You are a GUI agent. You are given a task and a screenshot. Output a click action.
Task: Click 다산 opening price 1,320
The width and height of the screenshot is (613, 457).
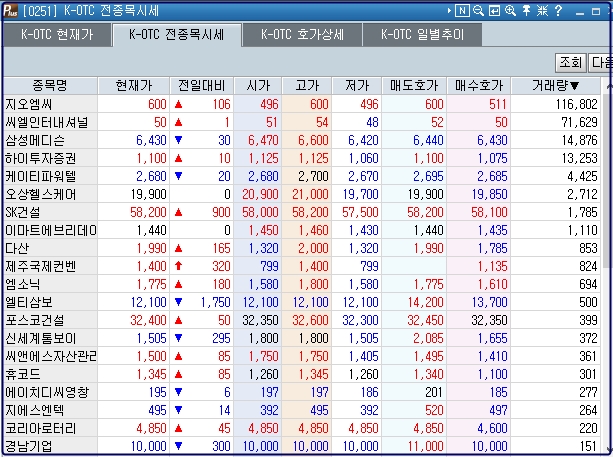[x=263, y=248]
